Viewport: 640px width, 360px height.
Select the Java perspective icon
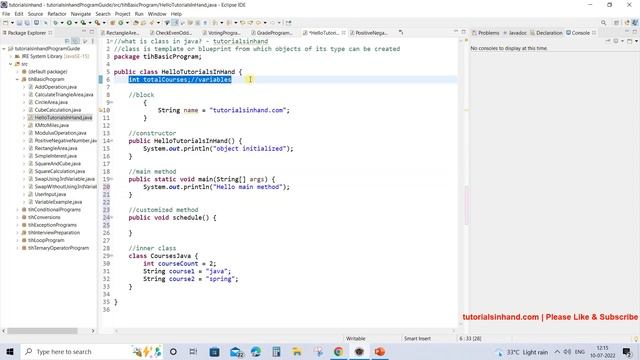click(x=635, y=23)
